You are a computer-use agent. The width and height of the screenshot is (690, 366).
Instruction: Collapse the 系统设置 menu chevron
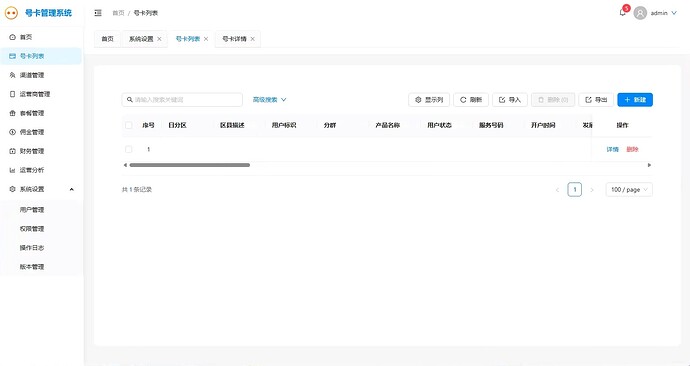click(x=72, y=189)
